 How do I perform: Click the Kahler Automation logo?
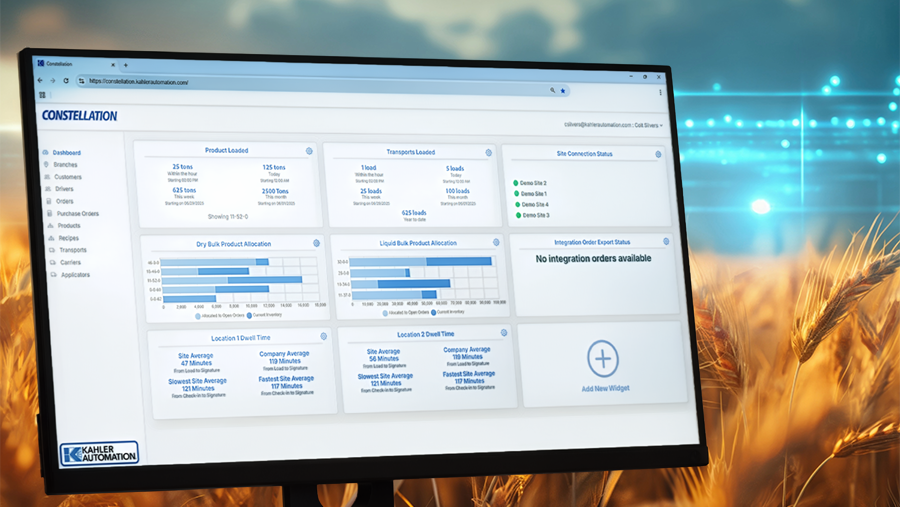tap(99, 454)
